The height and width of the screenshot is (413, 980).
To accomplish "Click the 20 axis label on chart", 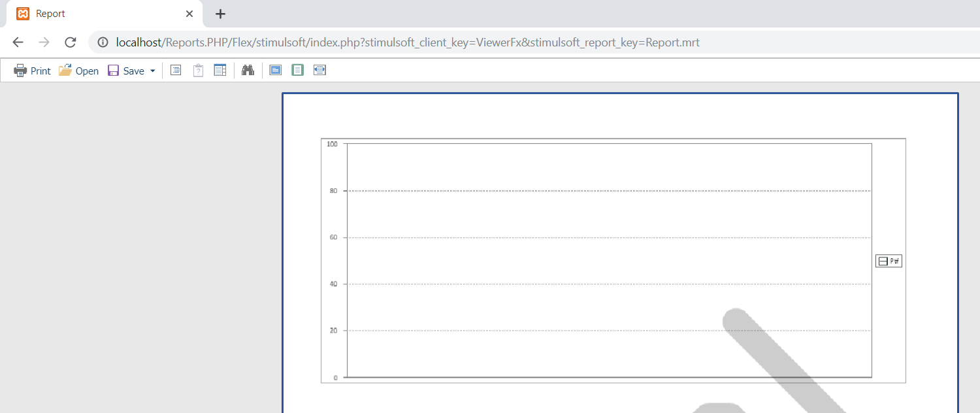I will tap(333, 331).
